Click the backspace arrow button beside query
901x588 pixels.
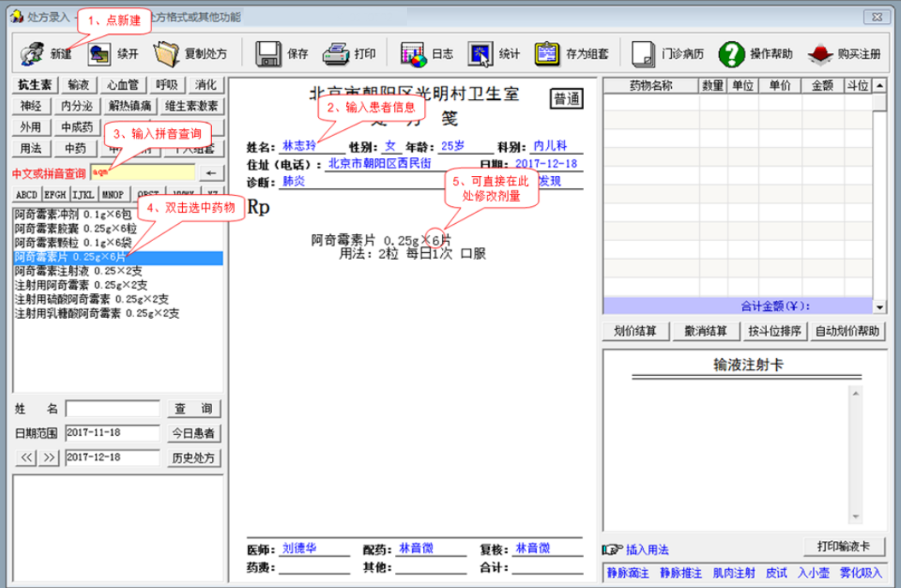click(211, 173)
